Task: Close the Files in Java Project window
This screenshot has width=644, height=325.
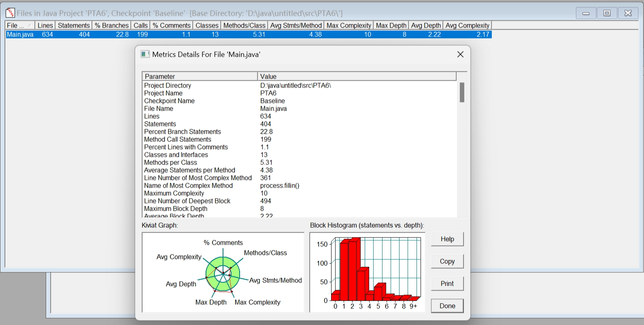Action: click(628, 13)
